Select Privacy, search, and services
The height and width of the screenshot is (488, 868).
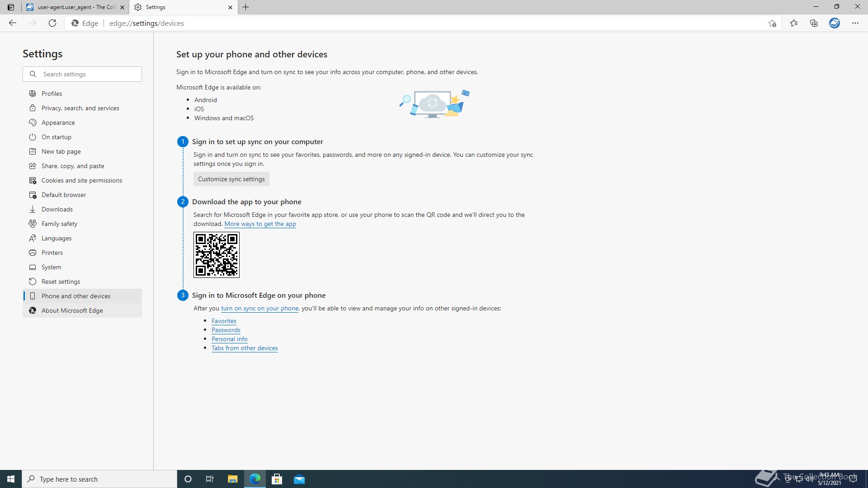pyautogui.click(x=80, y=108)
